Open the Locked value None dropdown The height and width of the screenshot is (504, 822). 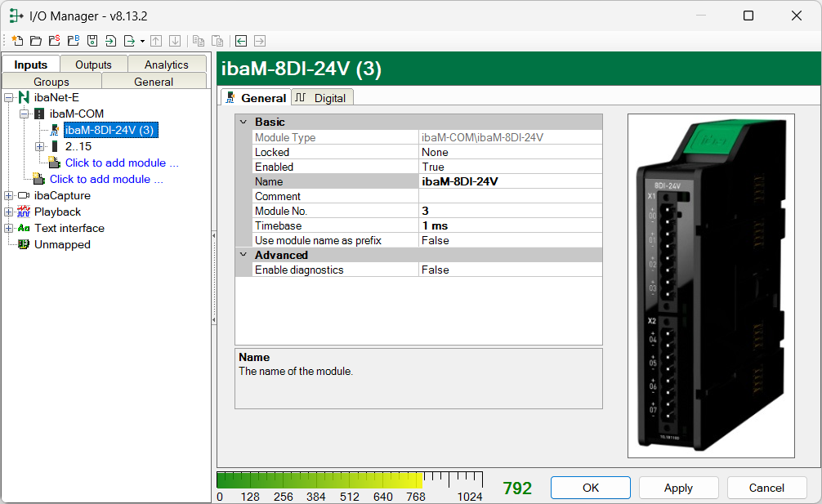(x=510, y=152)
